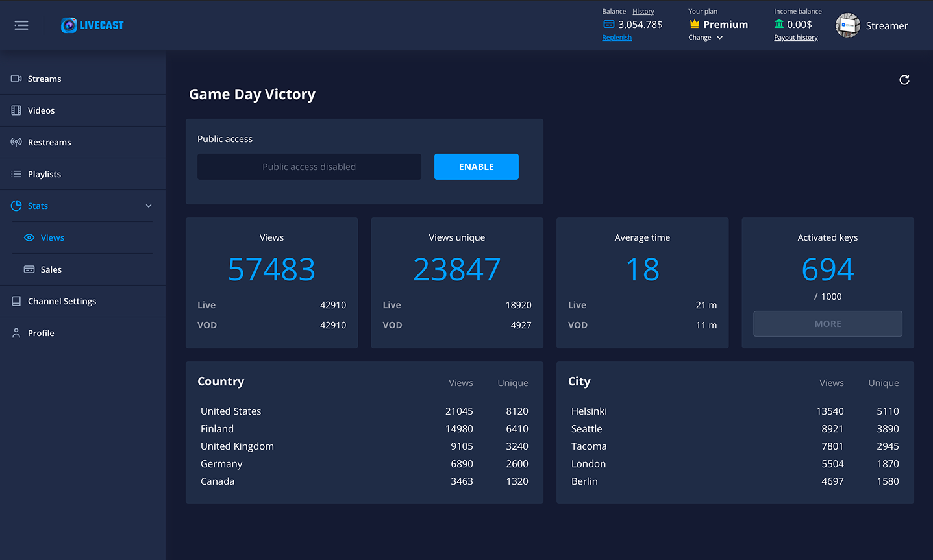The height and width of the screenshot is (560, 933).
Task: Switch to the Sales stats page
Action: tap(51, 269)
